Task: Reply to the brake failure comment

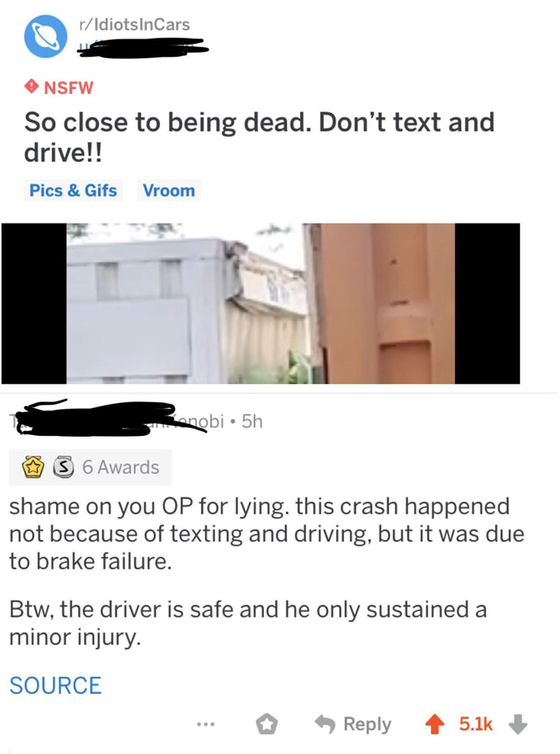Action: tap(352, 725)
